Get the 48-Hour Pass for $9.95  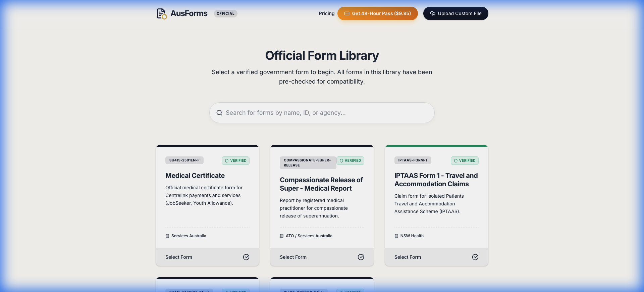pos(378,13)
